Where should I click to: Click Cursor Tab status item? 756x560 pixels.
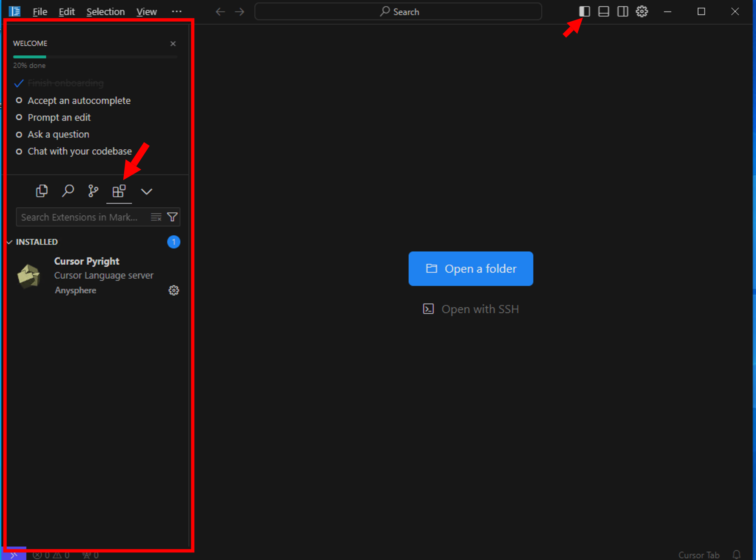(x=699, y=555)
